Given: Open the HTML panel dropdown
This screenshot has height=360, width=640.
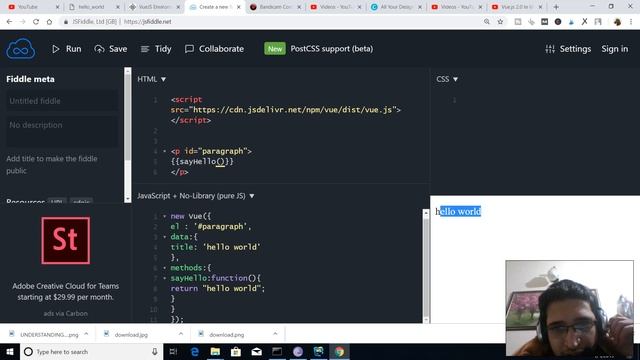Looking at the screenshot, I should (151, 79).
